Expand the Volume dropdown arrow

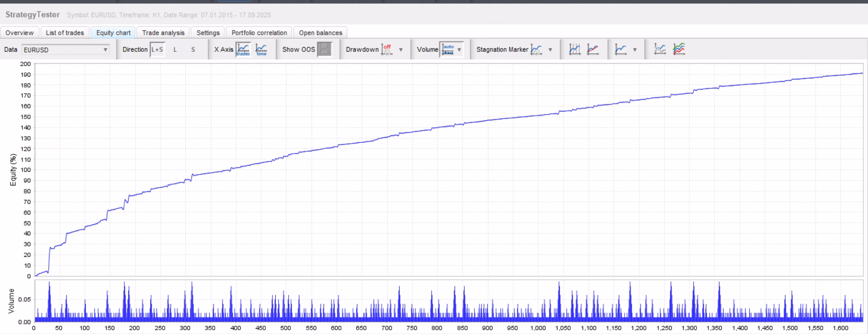coord(459,49)
